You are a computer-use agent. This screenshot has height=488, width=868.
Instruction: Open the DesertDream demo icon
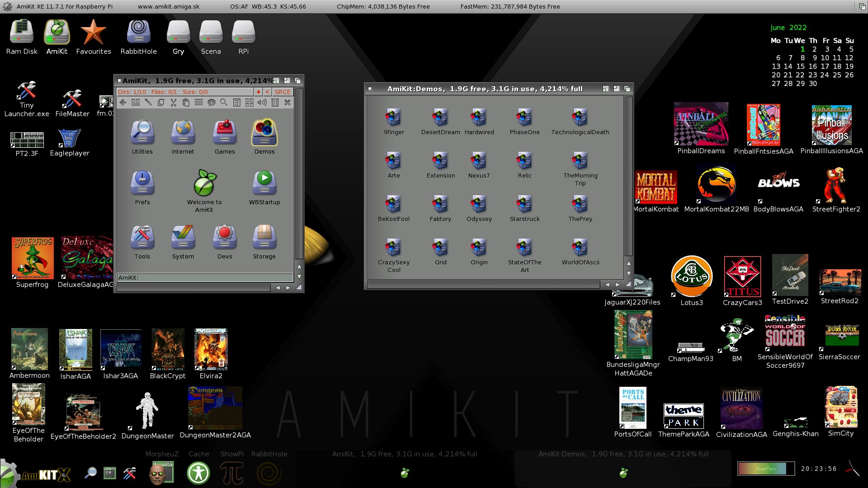pos(441,122)
